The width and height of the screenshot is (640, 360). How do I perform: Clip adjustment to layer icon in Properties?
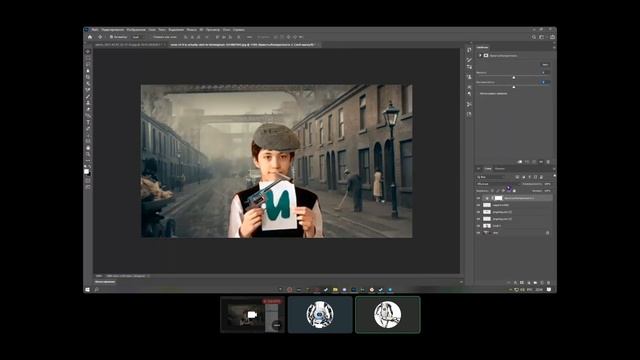point(520,162)
